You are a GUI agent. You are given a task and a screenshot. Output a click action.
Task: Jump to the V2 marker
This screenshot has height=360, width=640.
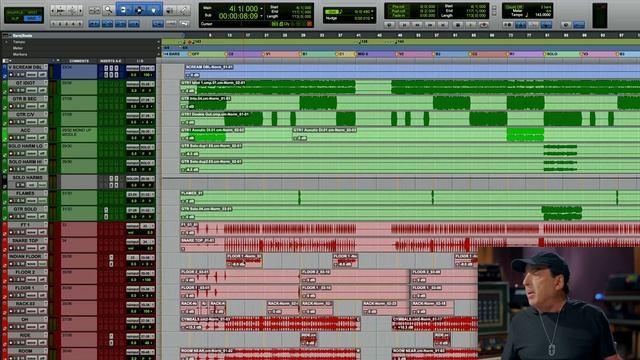[401, 54]
